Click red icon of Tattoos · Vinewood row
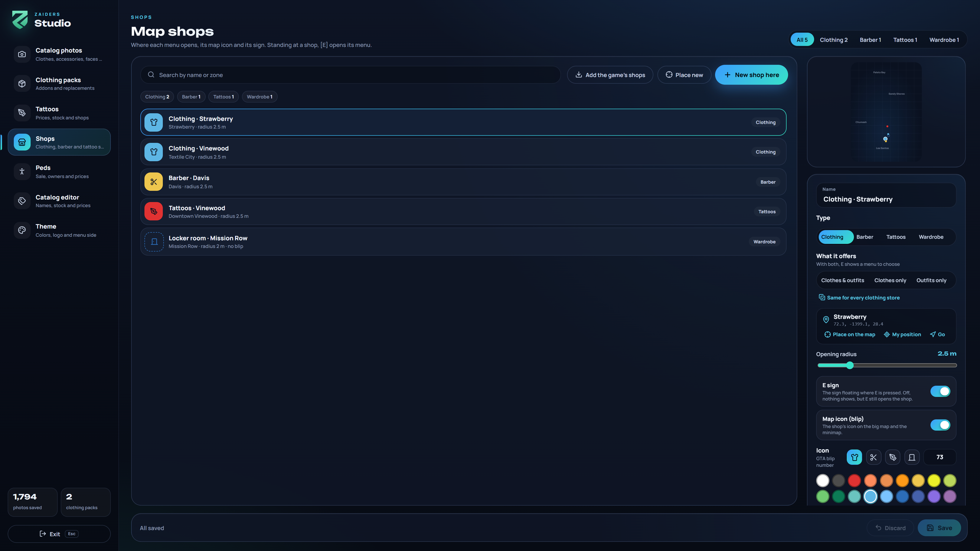The width and height of the screenshot is (980, 551). (154, 211)
